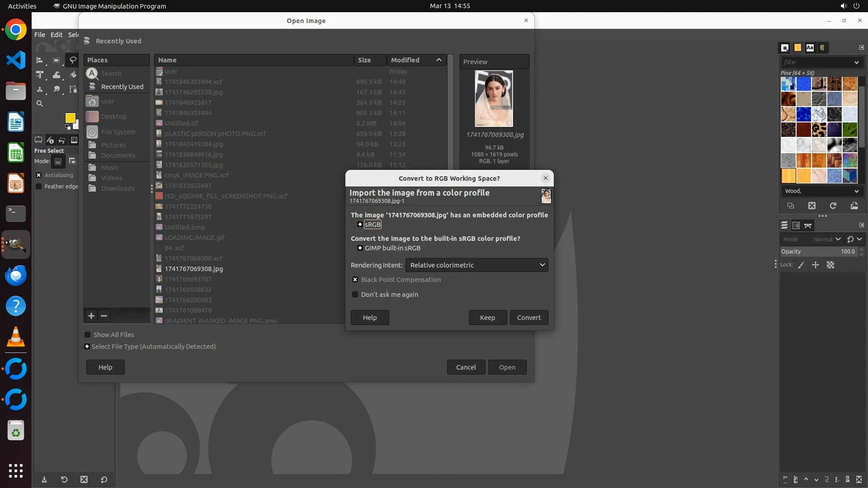Open the File menu
This screenshot has height=488, width=868.
40,34
